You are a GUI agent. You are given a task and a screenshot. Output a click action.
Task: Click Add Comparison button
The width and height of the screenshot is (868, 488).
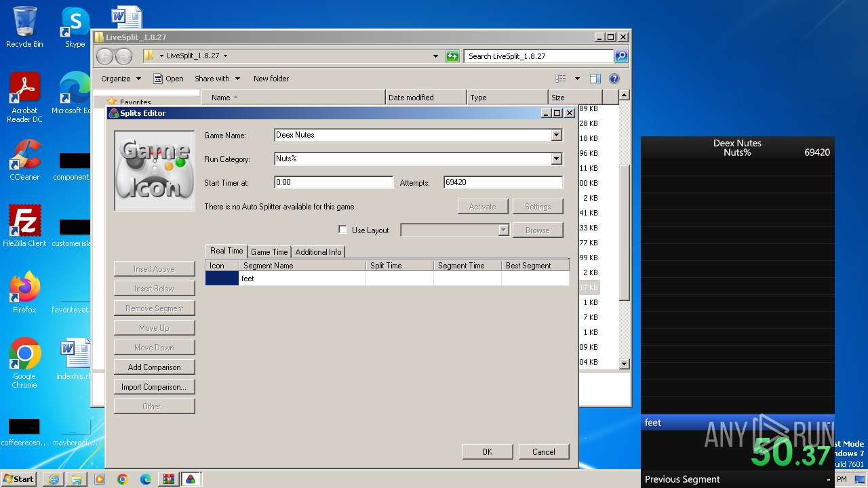(x=155, y=367)
